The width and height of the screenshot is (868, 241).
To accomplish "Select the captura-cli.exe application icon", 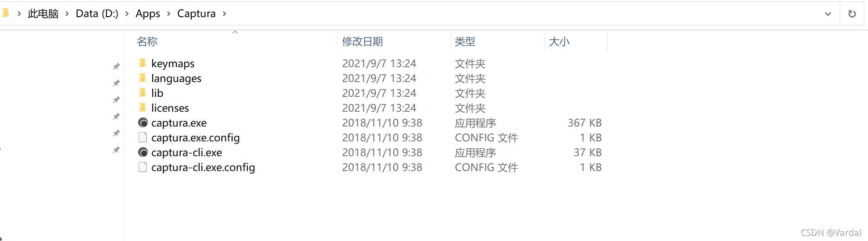I will point(143,152).
